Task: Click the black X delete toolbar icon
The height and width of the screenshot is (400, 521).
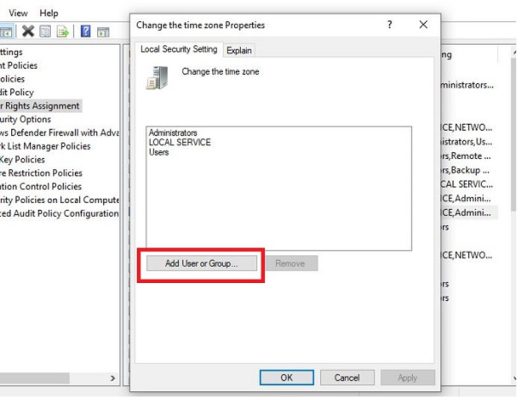Action: (28, 31)
